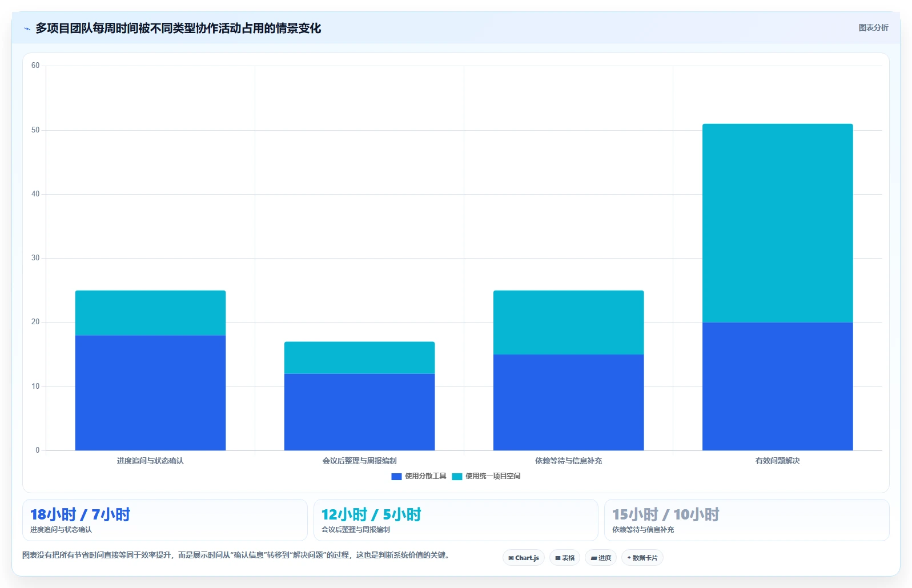The height and width of the screenshot is (588, 912).
Task: Click the blue segment of the 有效问题解决 bar
Action: click(x=777, y=386)
